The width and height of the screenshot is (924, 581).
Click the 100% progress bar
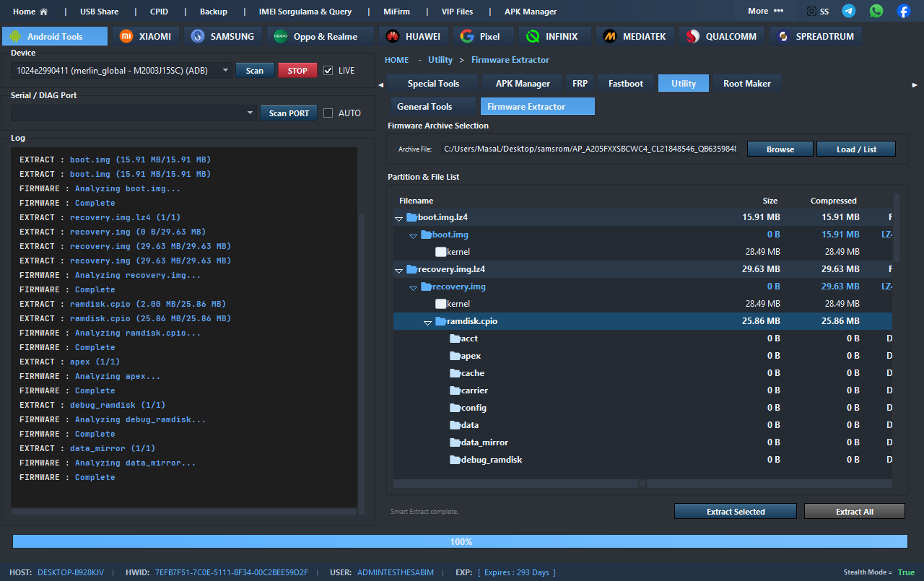[460, 541]
